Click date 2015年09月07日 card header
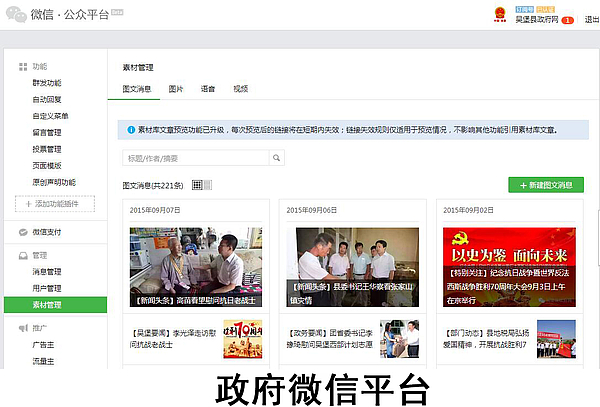The height and width of the screenshot is (407, 600). 155,210
